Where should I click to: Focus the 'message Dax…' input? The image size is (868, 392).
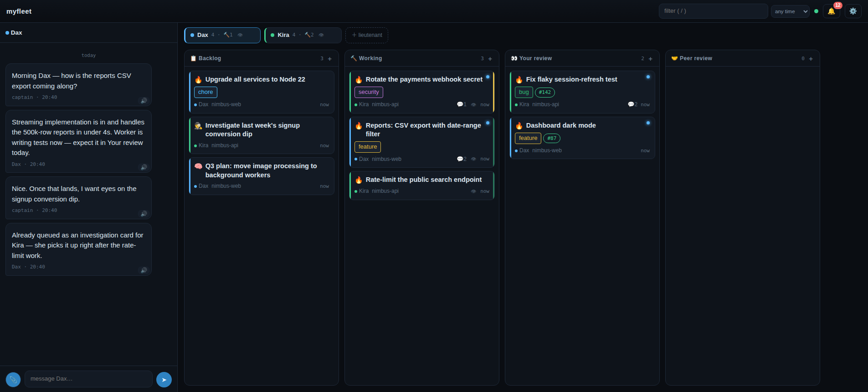pos(88,379)
